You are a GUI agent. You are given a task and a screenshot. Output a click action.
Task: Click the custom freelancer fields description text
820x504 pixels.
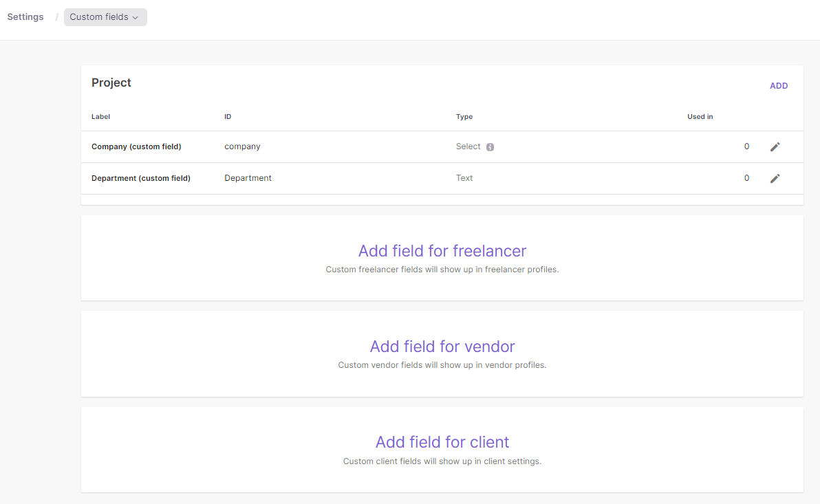pyautogui.click(x=442, y=270)
